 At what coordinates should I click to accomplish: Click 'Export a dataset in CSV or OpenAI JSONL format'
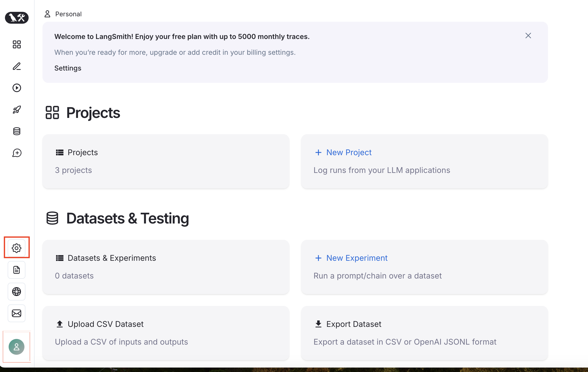tap(405, 342)
